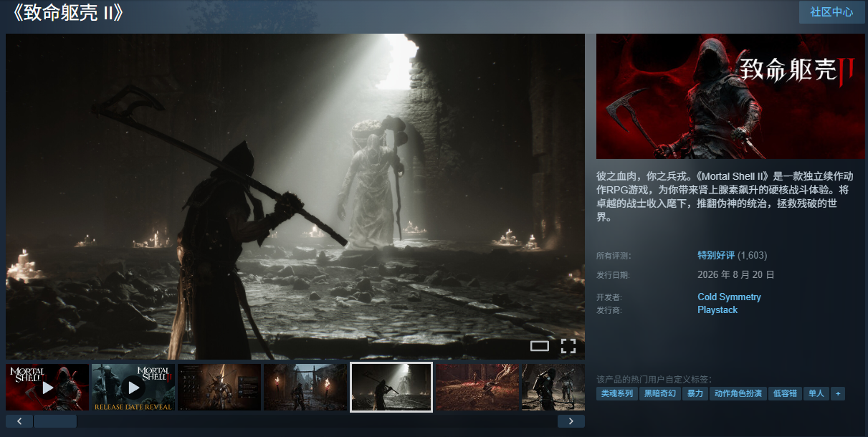Click the main screenshot in the viewer

click(x=295, y=196)
